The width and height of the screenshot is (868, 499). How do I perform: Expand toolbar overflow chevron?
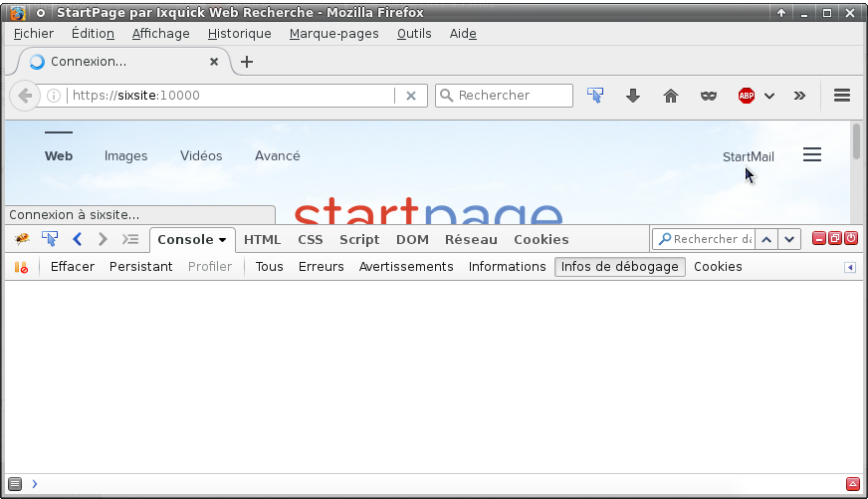pyautogui.click(x=799, y=96)
